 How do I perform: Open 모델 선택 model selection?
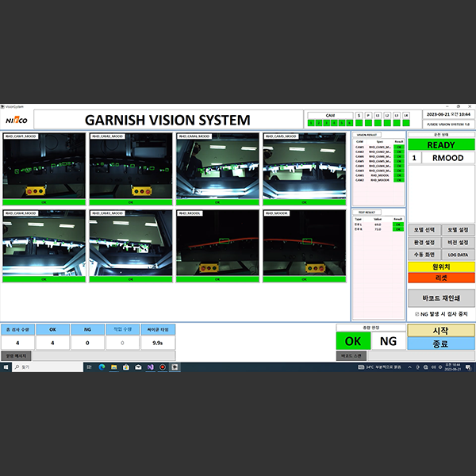click(x=424, y=229)
